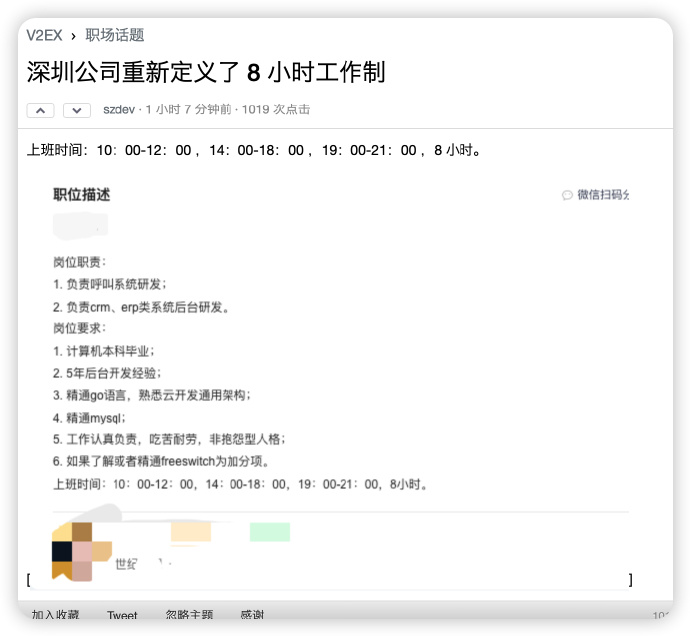
Task: Open author szdev's profile
Action: [119, 109]
